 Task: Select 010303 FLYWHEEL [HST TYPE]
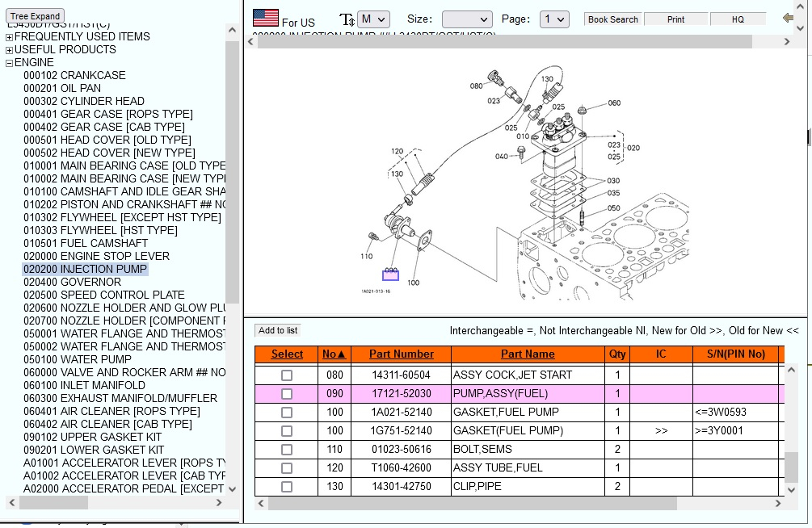[100, 231]
